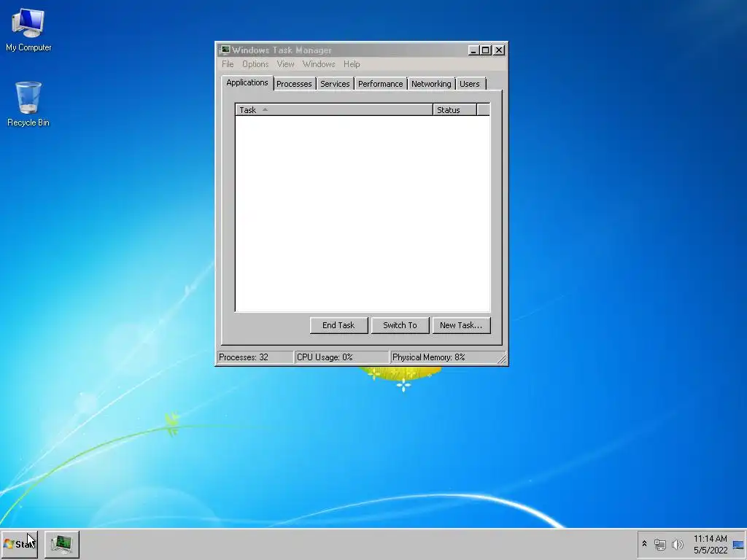Click the Switch To button
Image resolution: width=747 pixels, height=560 pixels.
click(400, 325)
